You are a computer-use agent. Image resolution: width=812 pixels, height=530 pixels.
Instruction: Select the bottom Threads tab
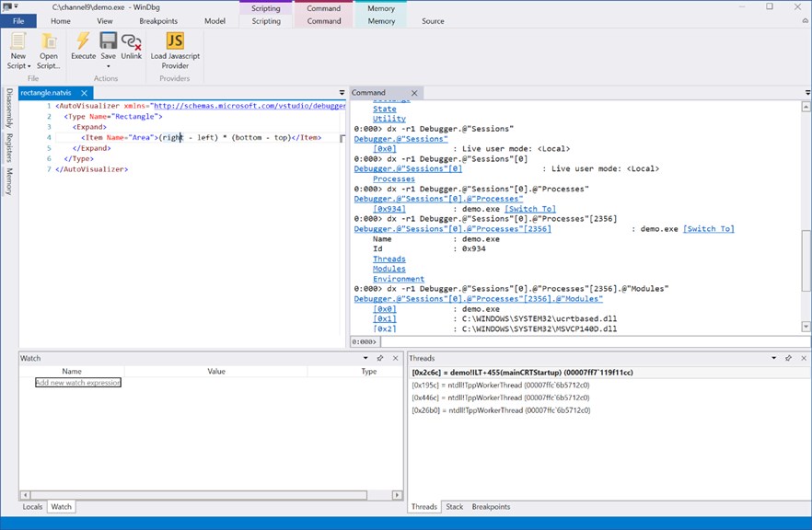click(424, 507)
